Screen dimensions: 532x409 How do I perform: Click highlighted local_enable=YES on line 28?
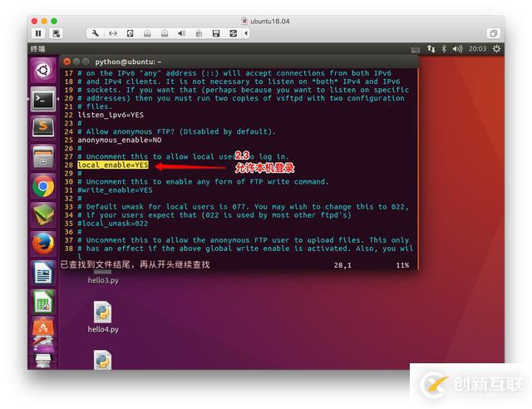(113, 165)
